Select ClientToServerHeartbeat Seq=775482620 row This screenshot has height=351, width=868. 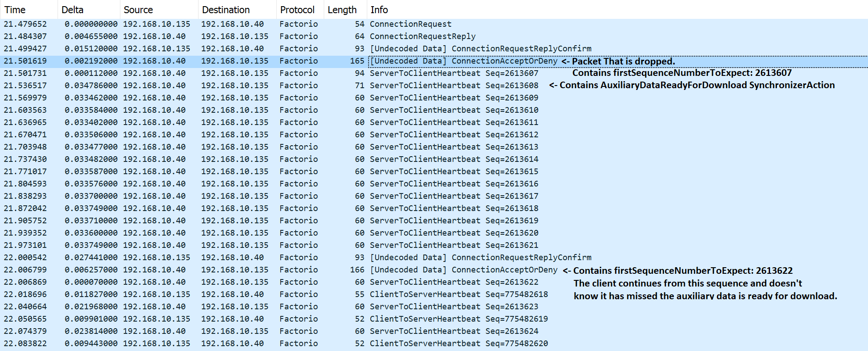coord(458,344)
